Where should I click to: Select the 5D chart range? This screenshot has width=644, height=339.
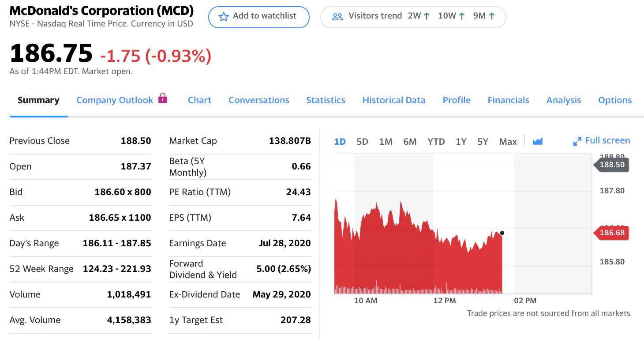coord(362,142)
